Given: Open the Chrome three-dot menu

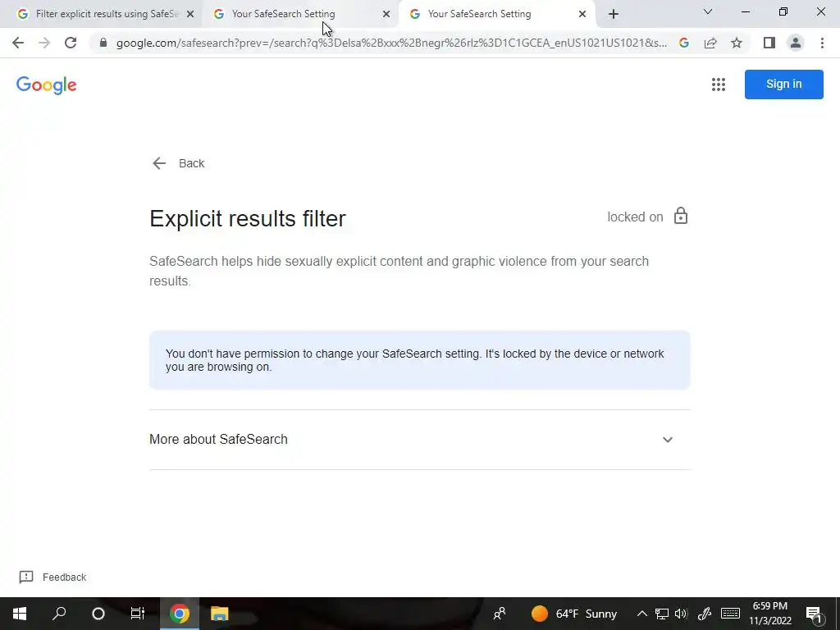Looking at the screenshot, I should (822, 43).
